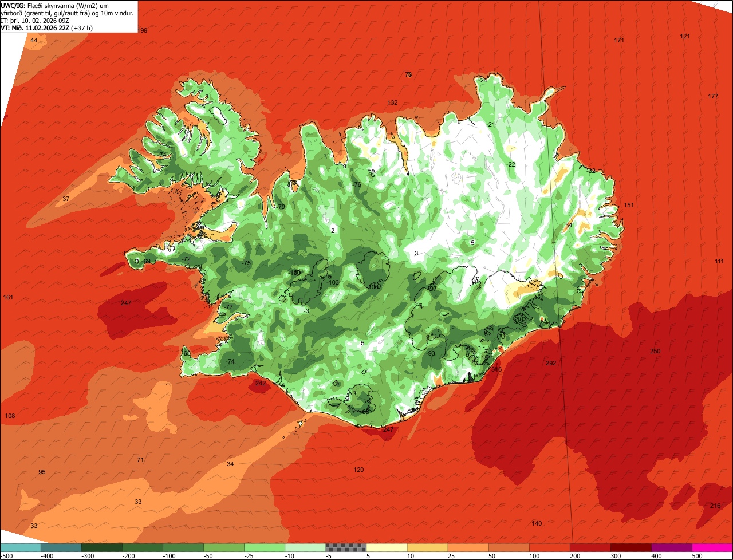Click the map value -32
The height and width of the screenshot is (560, 733).
click(591, 171)
